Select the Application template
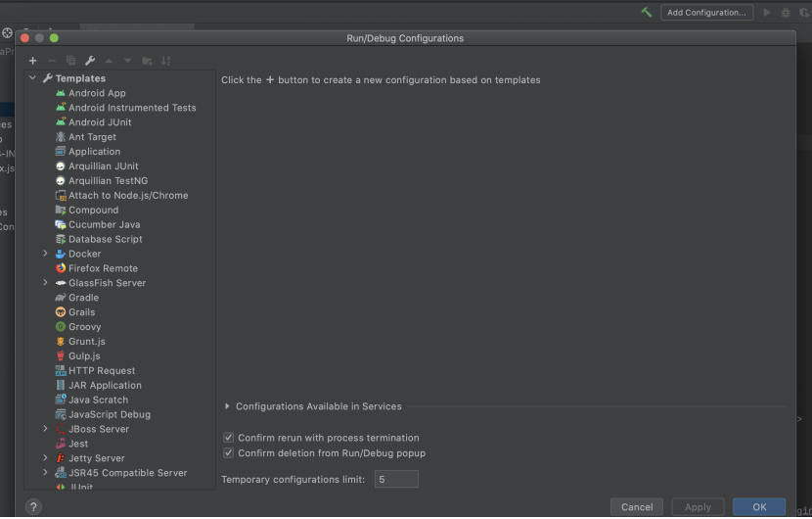812x519 pixels. click(x=94, y=152)
